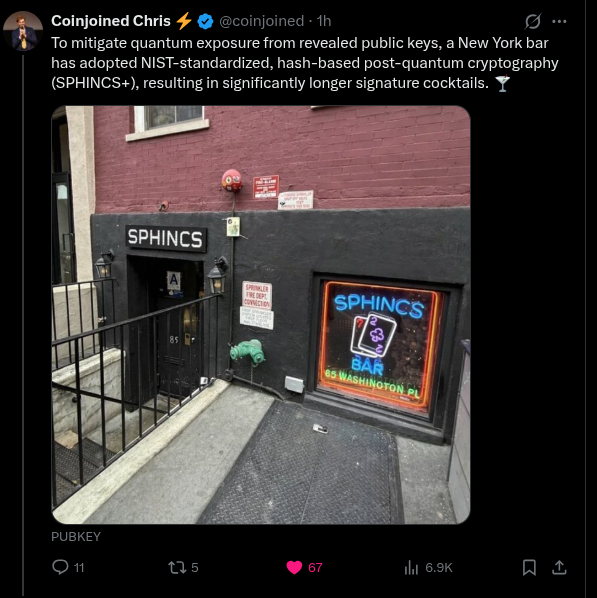Image resolution: width=597 pixels, height=598 pixels.
Task: Click the PUBKEY image caption
Action: pyautogui.click(x=76, y=537)
